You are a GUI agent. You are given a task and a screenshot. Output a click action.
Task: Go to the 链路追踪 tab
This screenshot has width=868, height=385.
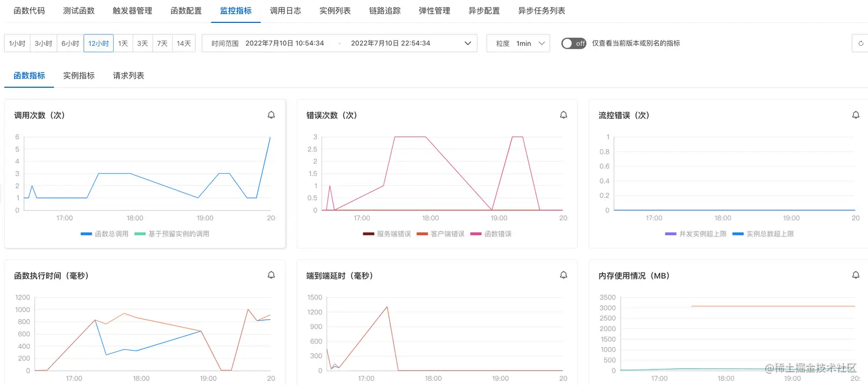(385, 11)
